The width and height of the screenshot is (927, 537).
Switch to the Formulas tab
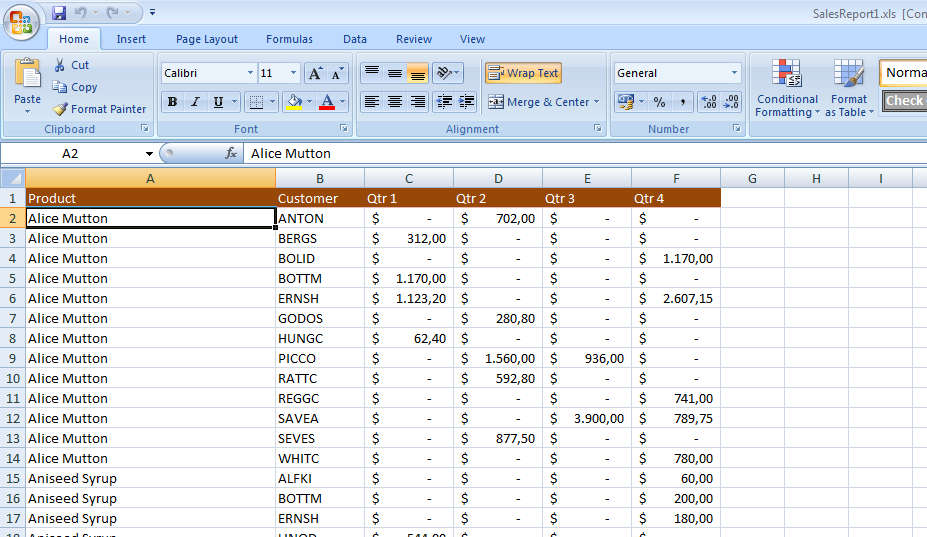tap(289, 39)
